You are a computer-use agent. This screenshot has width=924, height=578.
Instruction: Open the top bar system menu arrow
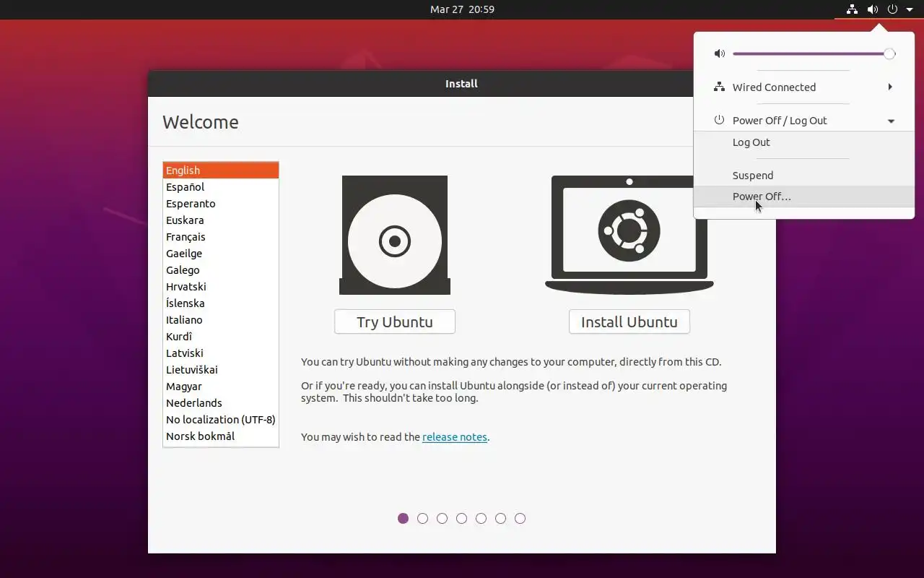click(910, 9)
